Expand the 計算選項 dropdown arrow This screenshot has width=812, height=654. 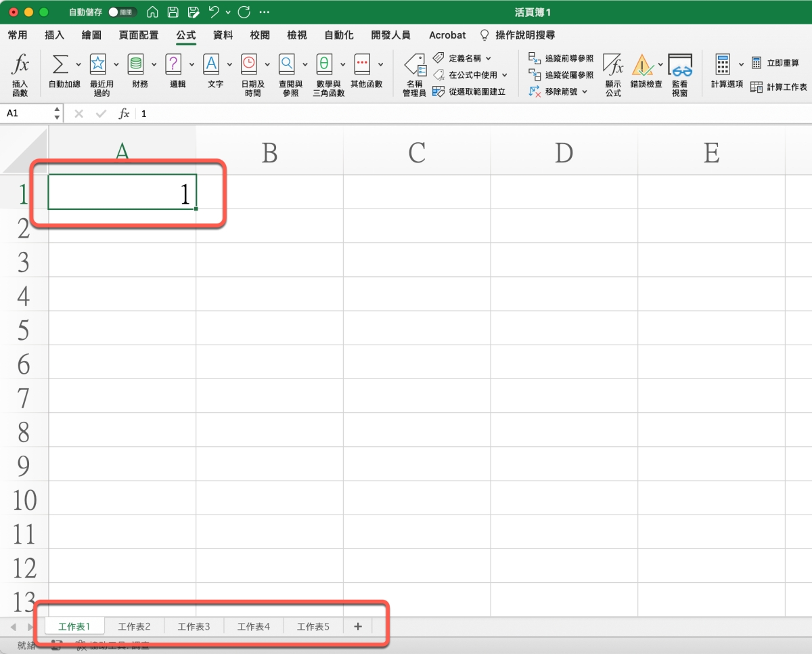[x=741, y=64]
